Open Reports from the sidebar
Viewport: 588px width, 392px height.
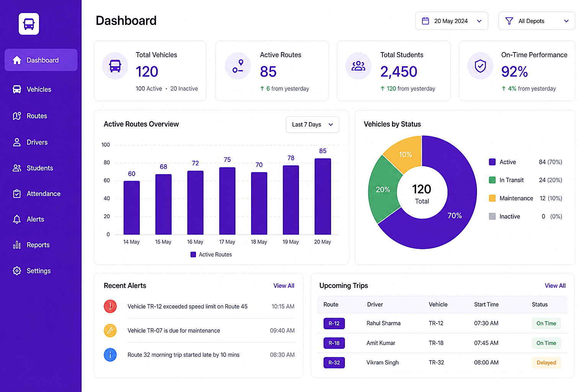(x=41, y=245)
